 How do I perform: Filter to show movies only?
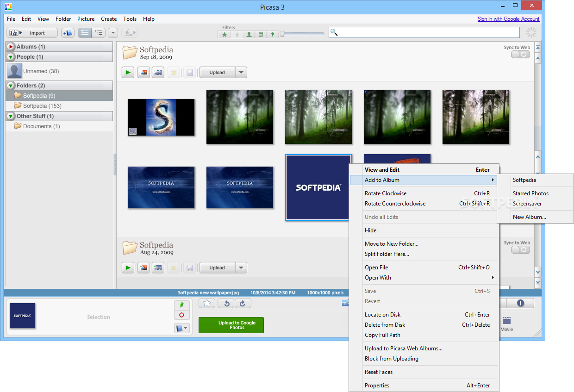pos(261,34)
